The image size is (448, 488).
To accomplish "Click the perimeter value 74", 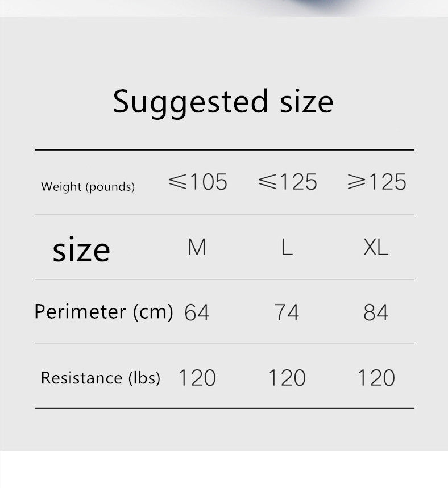I will coord(287,312).
